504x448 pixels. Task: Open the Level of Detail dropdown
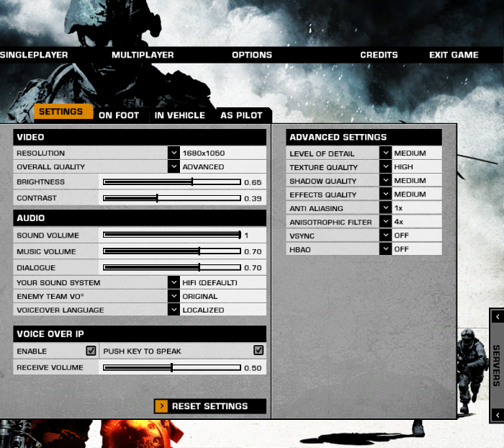pos(385,153)
